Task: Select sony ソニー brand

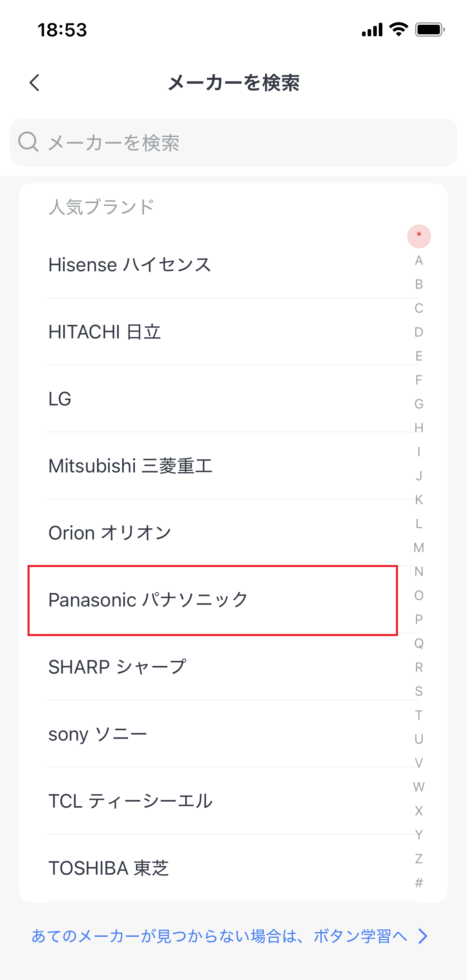Action: tap(223, 734)
